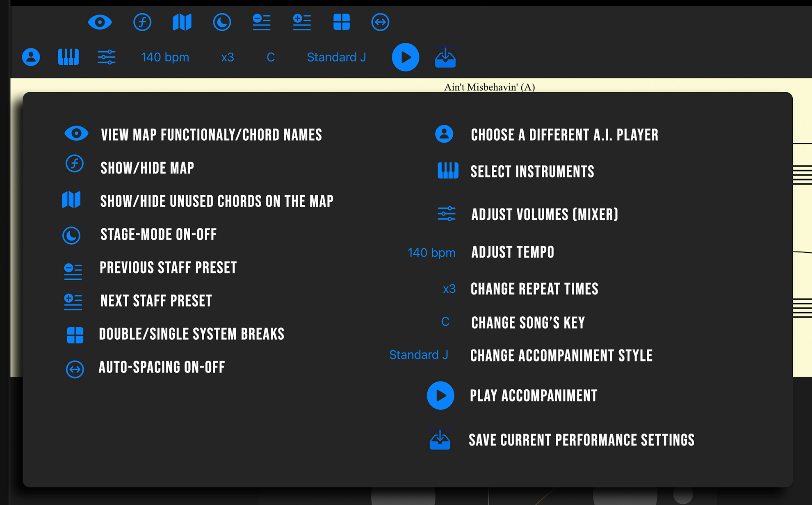
Task: Click the Choose a Different A.I. Player icon
Action: [x=443, y=133]
